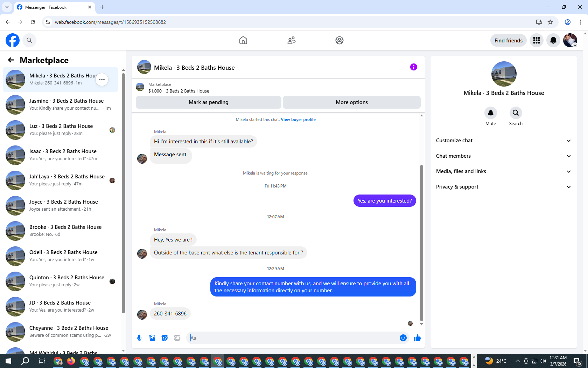
Task: Open the Cheyanne conversation
Action: [x=60, y=332]
